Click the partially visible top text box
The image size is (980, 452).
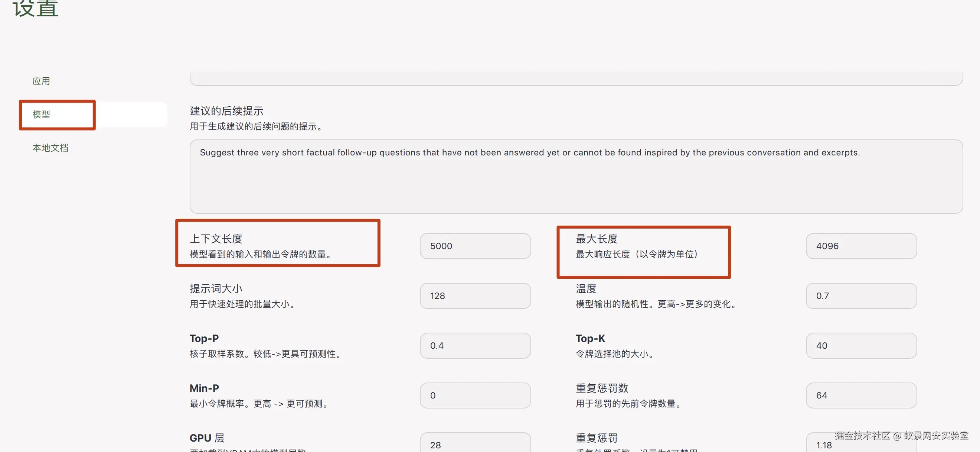point(576,78)
